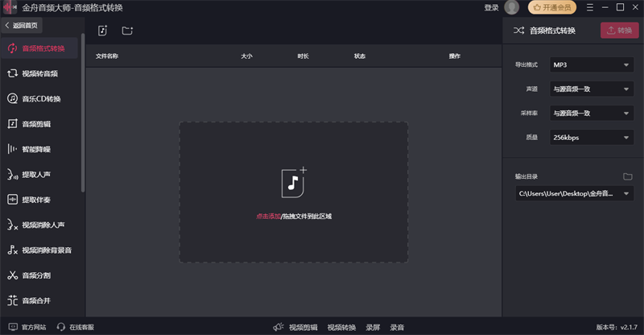
Task: Click the 登录 login link
Action: (491, 7)
